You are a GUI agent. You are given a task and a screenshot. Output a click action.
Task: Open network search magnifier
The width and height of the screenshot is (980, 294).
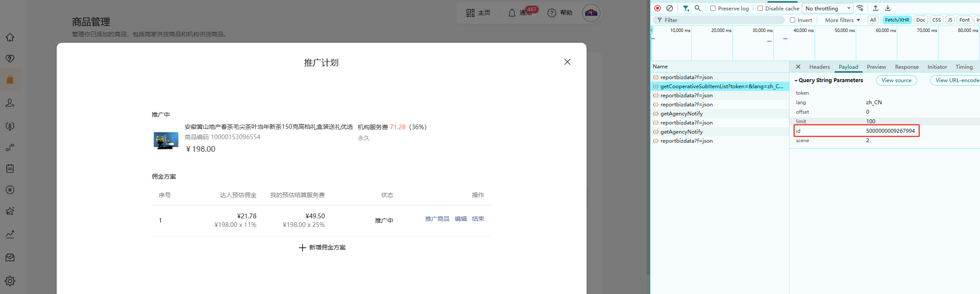698,8
